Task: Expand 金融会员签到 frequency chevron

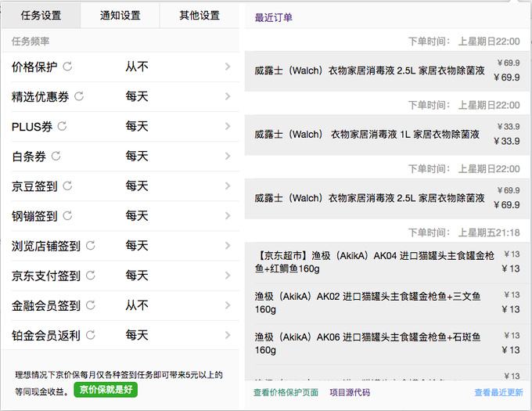Action: coord(228,305)
